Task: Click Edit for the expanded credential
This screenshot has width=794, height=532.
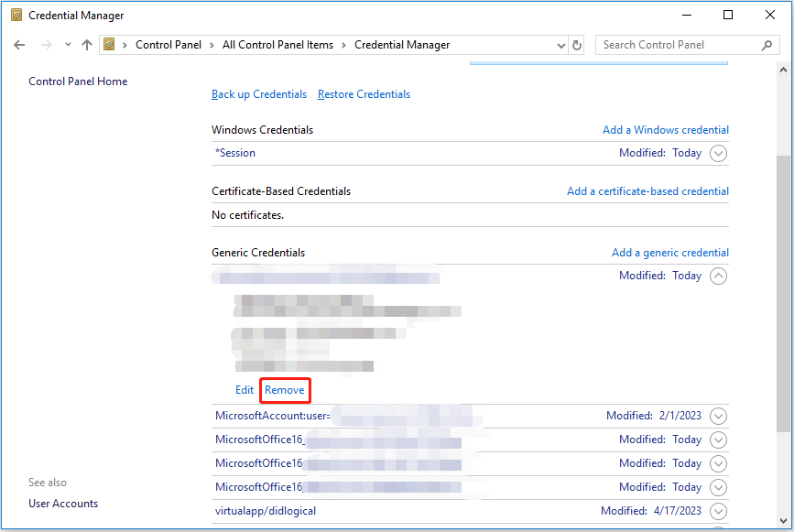Action: pyautogui.click(x=245, y=390)
